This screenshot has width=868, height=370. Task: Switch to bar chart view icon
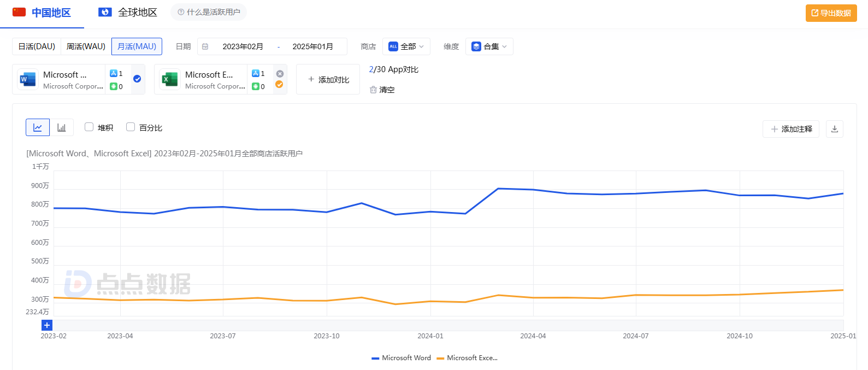tap(62, 127)
